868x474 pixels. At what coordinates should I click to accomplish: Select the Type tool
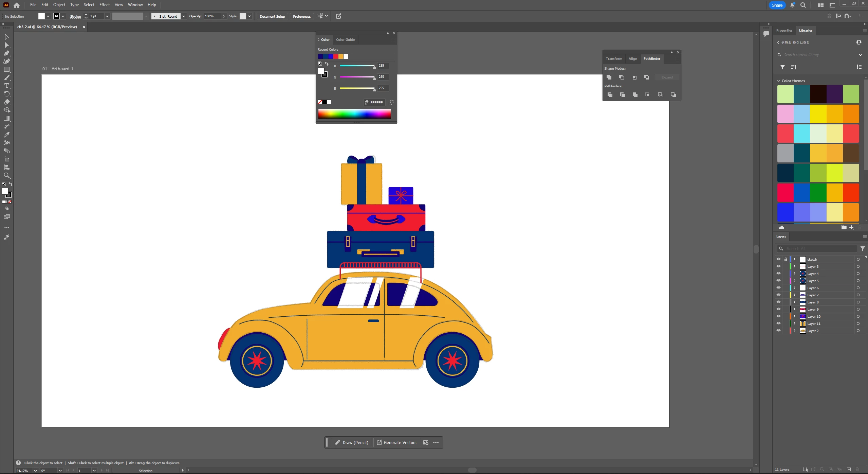coord(6,86)
